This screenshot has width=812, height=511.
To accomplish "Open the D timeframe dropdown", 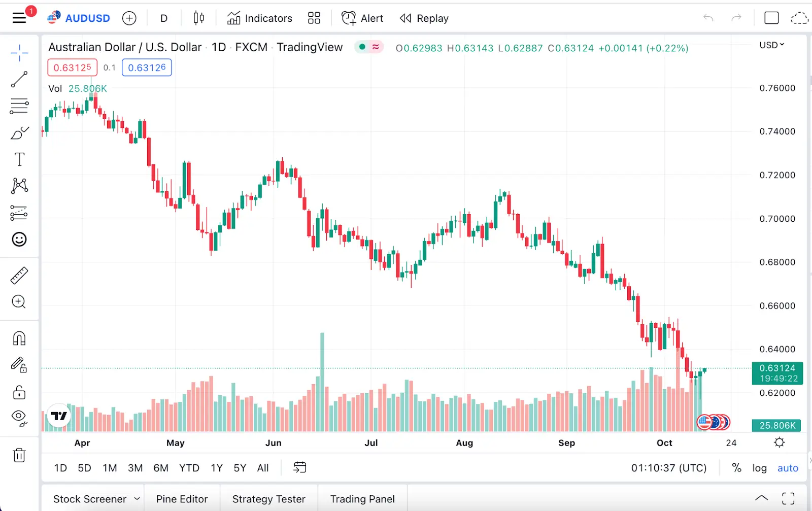I will click(163, 18).
